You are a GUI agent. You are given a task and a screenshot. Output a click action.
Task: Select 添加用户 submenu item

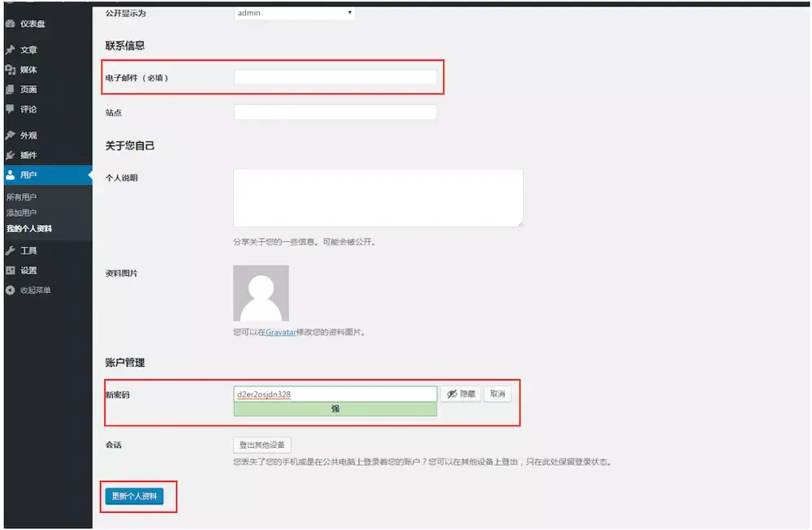22,213
